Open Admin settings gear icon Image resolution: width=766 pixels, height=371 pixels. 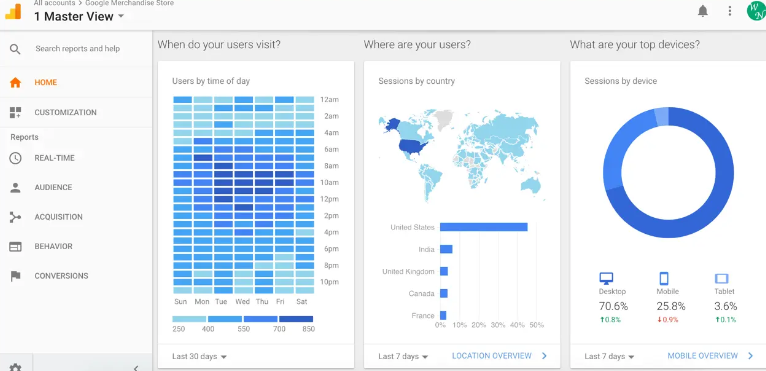point(16,367)
